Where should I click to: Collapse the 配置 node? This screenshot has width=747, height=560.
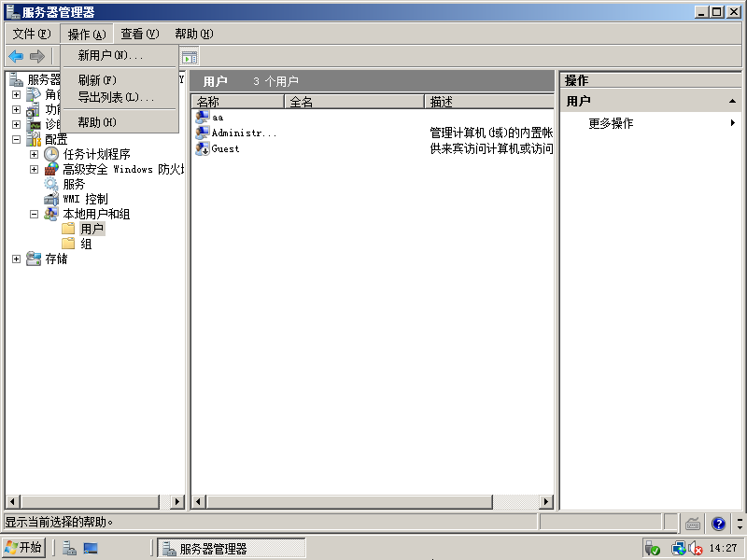point(16,139)
